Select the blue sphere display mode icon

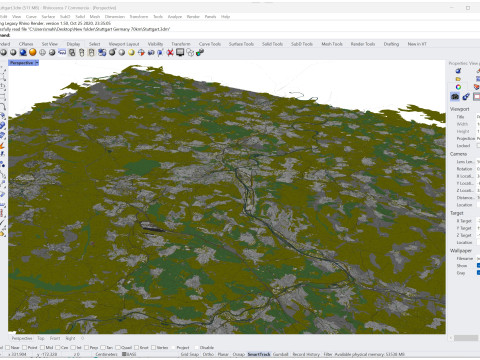point(23,52)
